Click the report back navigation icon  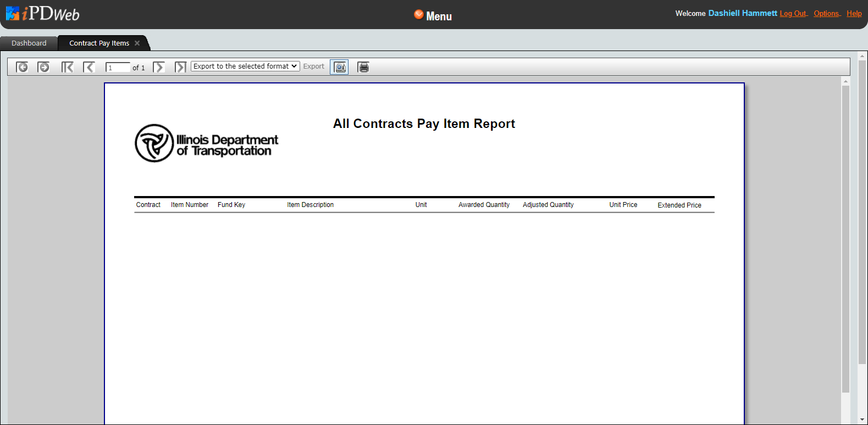point(22,67)
